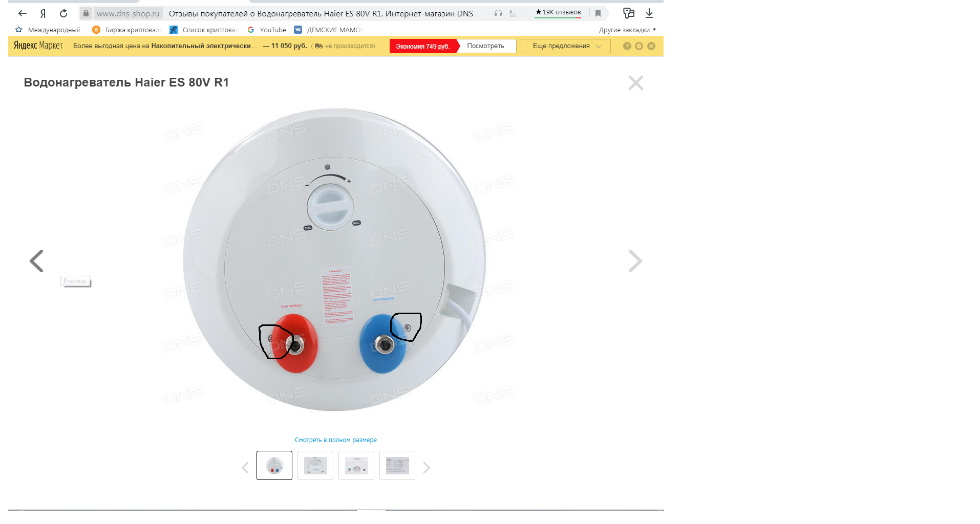Show previous product photo with left chevron
The image size is (980, 524).
(36, 261)
